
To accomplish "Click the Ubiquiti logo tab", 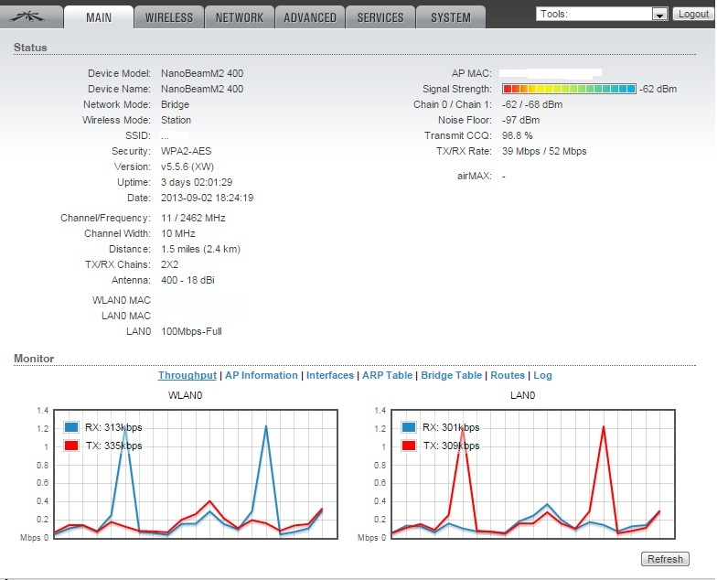I will (31, 17).
